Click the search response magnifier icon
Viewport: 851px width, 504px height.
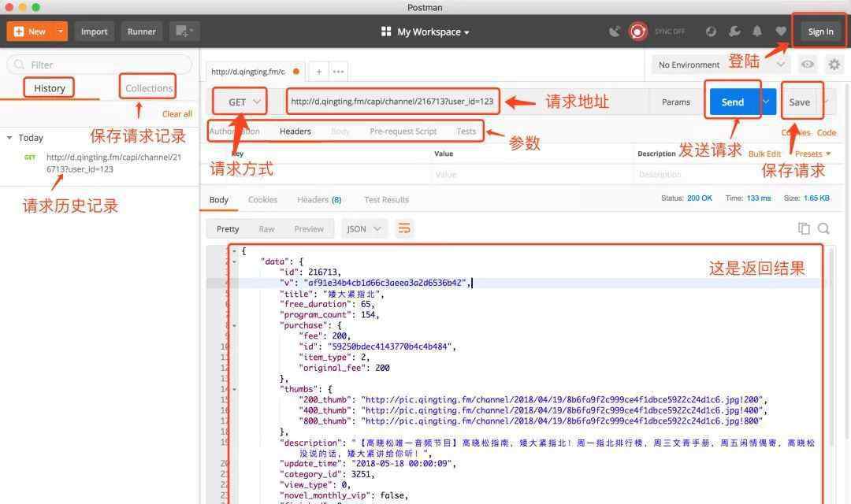click(x=823, y=228)
